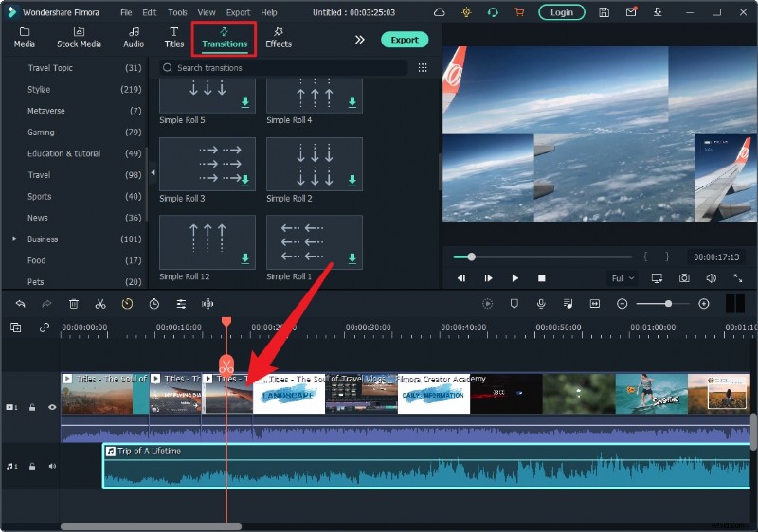Viewport: 758px width, 532px height.
Task: Take a snapshot with the camera icon
Action: pos(684,278)
